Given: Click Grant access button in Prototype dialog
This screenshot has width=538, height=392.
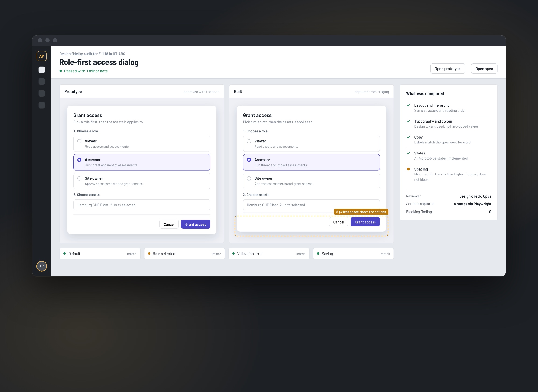Looking at the screenshot, I should [x=196, y=224].
